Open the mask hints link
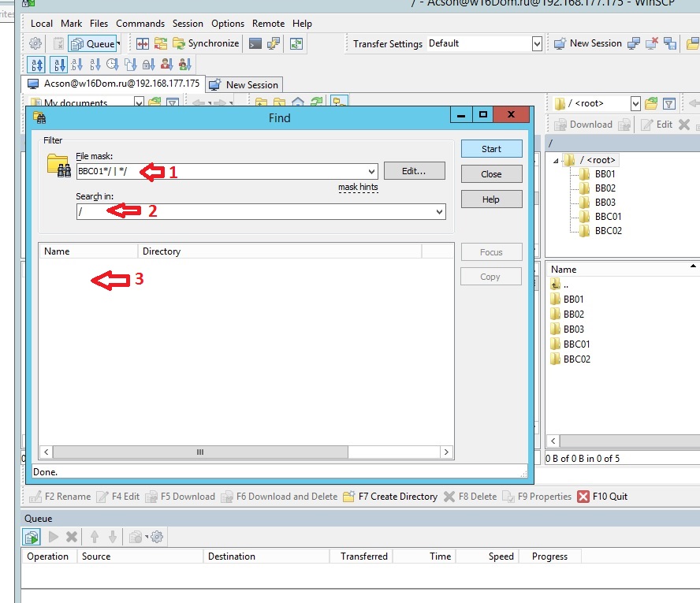This screenshot has width=700, height=603. [x=358, y=188]
